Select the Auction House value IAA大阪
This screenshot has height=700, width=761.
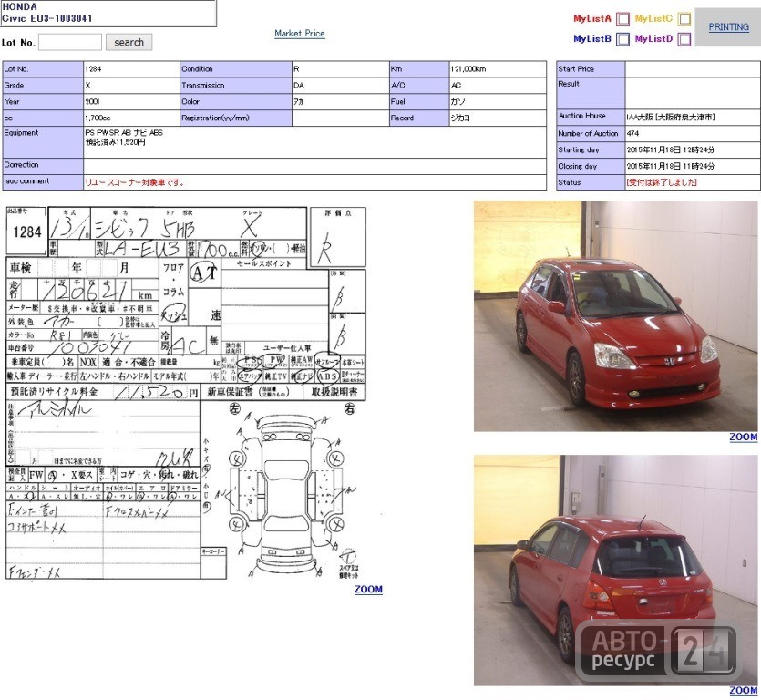(670, 117)
